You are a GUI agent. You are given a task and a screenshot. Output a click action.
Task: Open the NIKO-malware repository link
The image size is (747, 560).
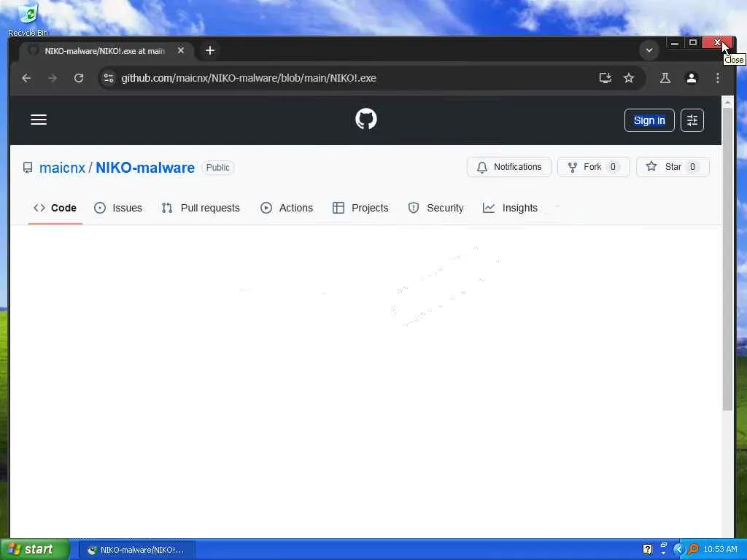[145, 168]
